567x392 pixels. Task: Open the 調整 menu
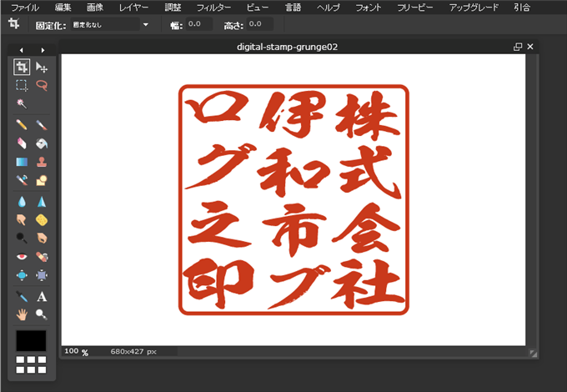tap(173, 8)
